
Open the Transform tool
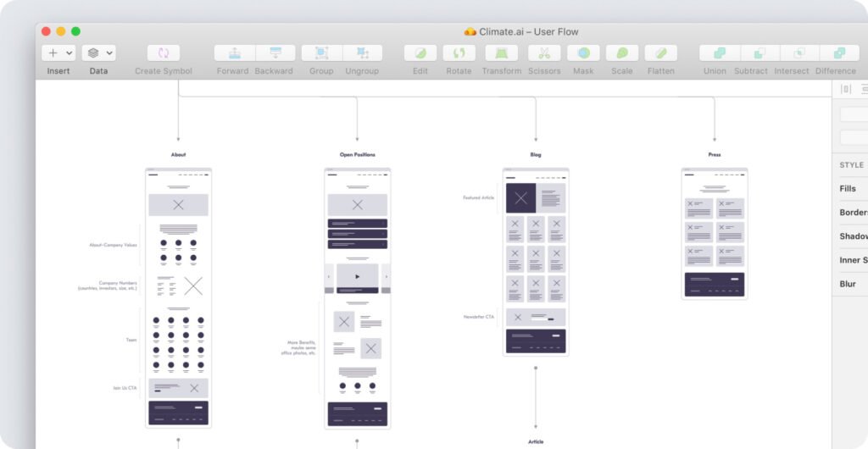(x=501, y=53)
